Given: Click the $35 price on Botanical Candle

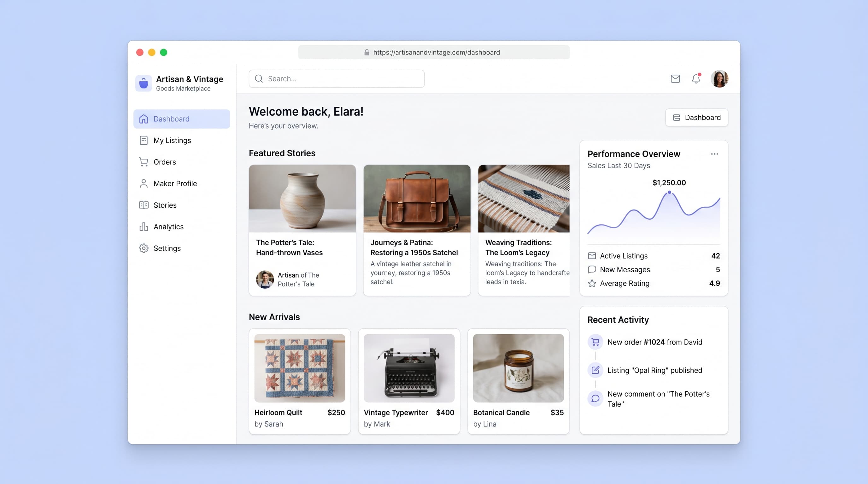Looking at the screenshot, I should [x=557, y=413].
